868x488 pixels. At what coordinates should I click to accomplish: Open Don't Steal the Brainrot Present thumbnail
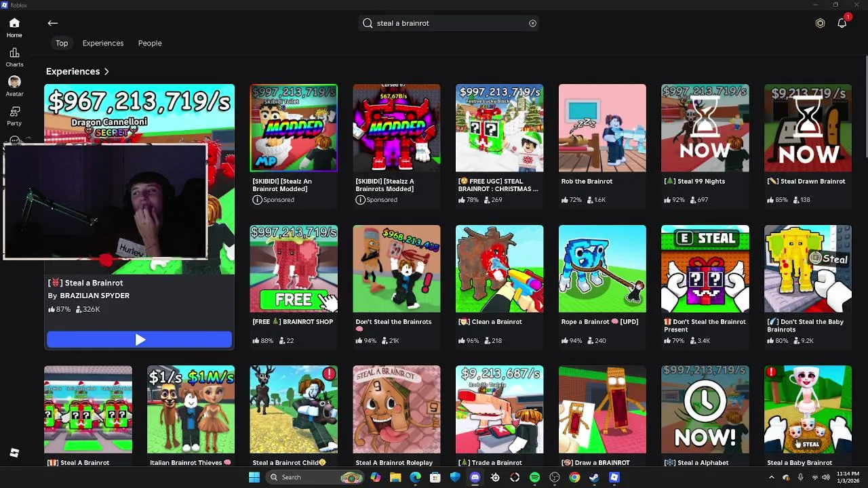pos(705,268)
